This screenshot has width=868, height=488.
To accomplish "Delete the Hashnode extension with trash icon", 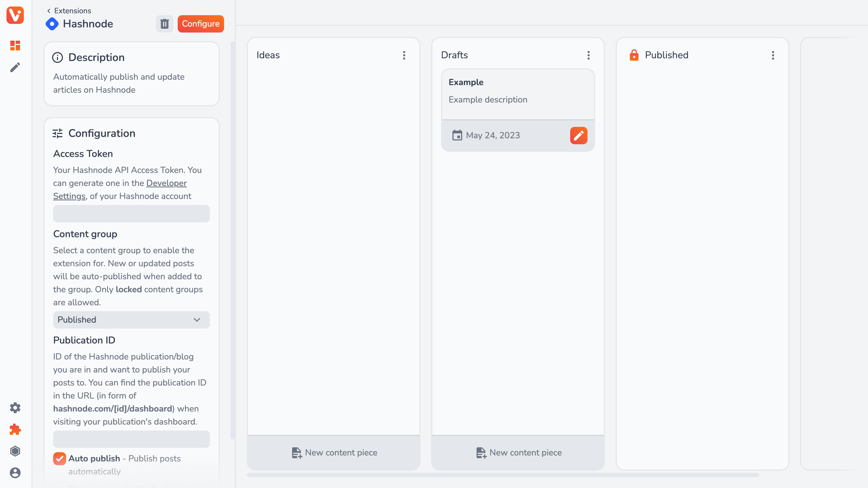I will (x=164, y=24).
